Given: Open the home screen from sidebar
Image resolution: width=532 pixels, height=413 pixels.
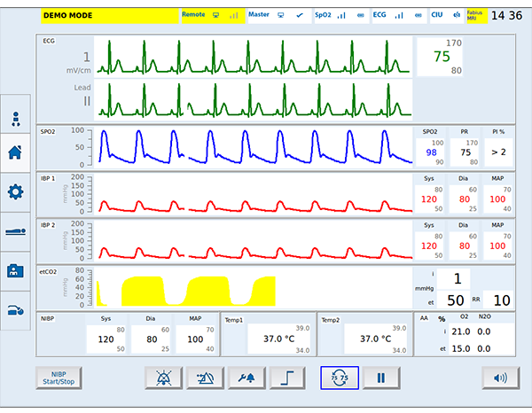Looking at the screenshot, I should click(x=15, y=151).
